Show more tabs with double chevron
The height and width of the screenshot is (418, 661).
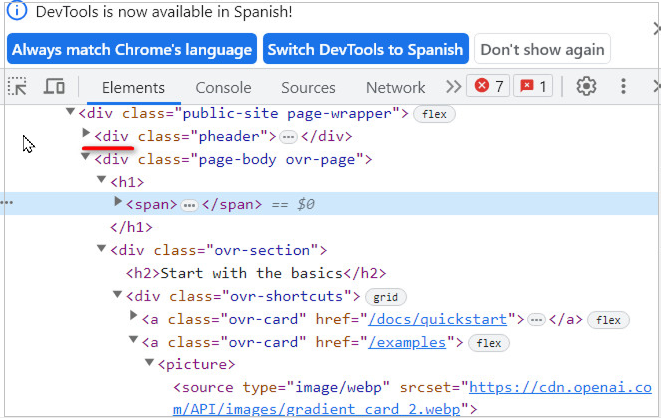click(x=453, y=87)
